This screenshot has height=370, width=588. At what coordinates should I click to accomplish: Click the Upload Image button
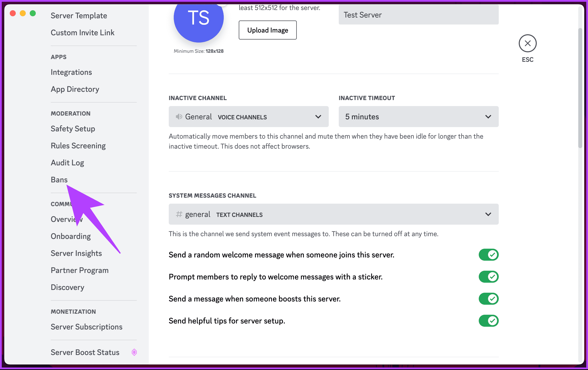pos(267,30)
